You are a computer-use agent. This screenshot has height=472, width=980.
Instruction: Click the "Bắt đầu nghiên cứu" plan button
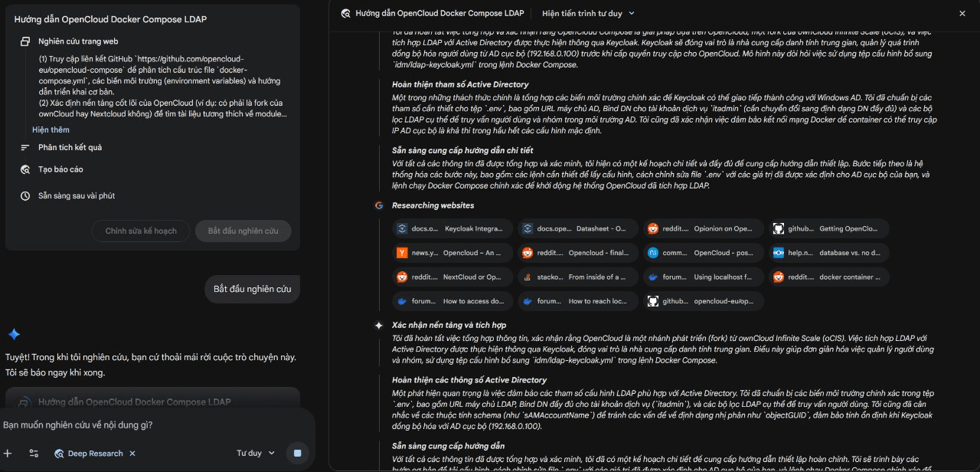point(243,231)
